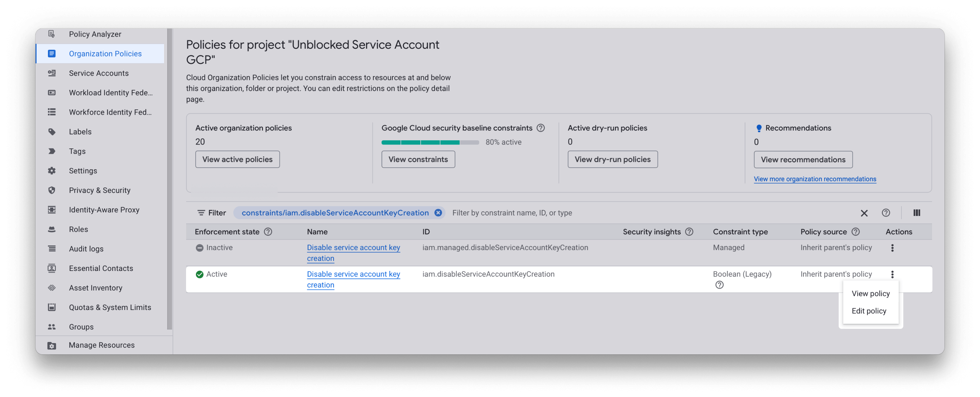Clear all filters with the X icon
Screen dimensions: 980x397
pos(864,213)
